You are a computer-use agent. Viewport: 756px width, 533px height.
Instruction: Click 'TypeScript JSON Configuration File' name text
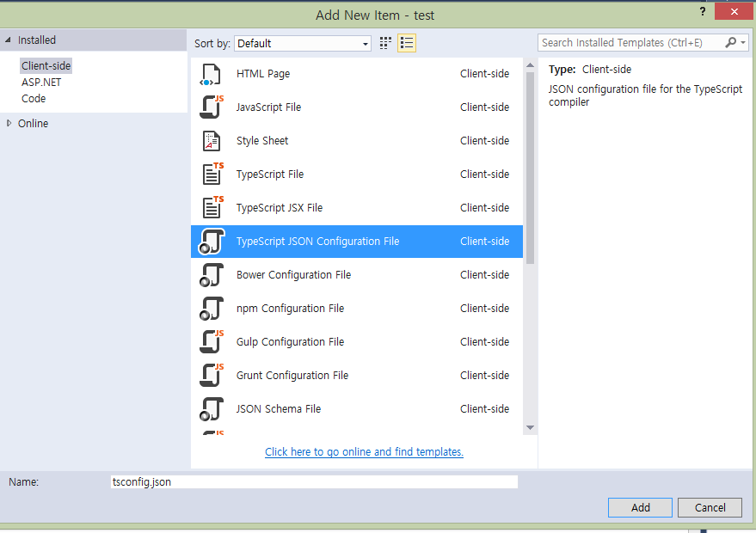pos(317,241)
